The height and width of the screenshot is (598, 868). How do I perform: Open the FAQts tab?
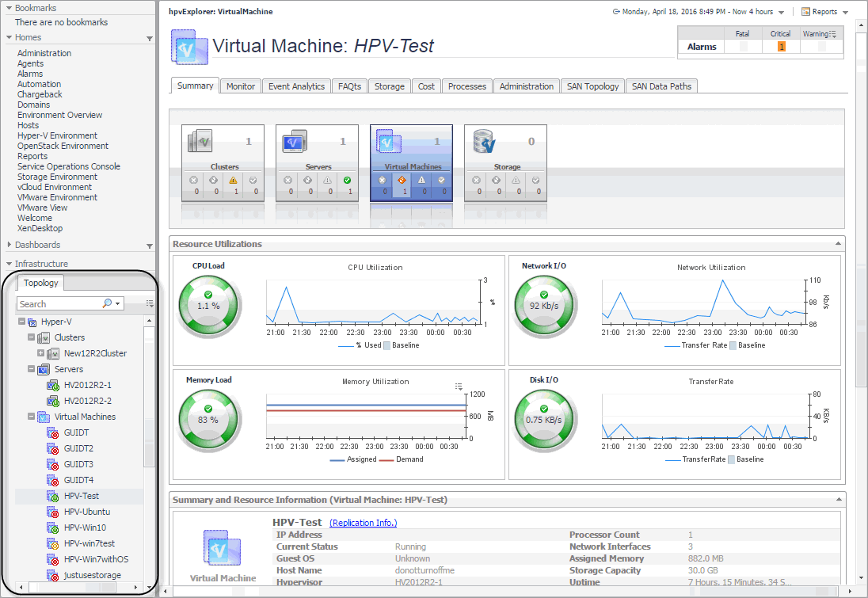(x=350, y=86)
